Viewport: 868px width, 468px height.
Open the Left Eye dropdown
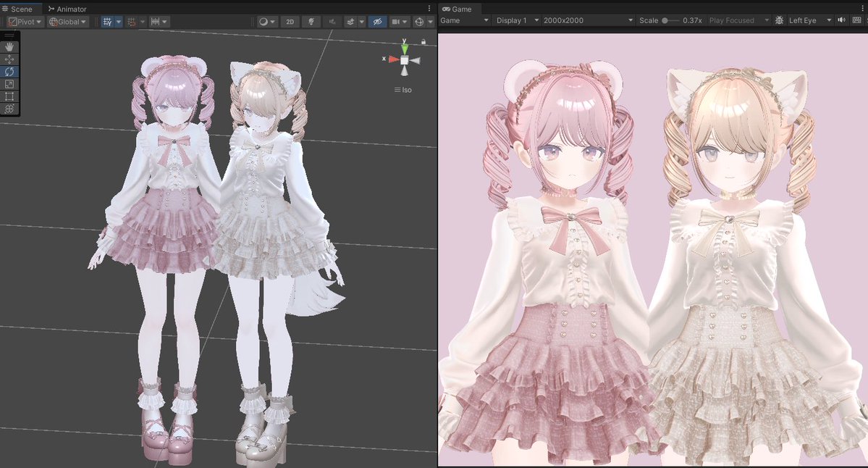[x=810, y=20]
